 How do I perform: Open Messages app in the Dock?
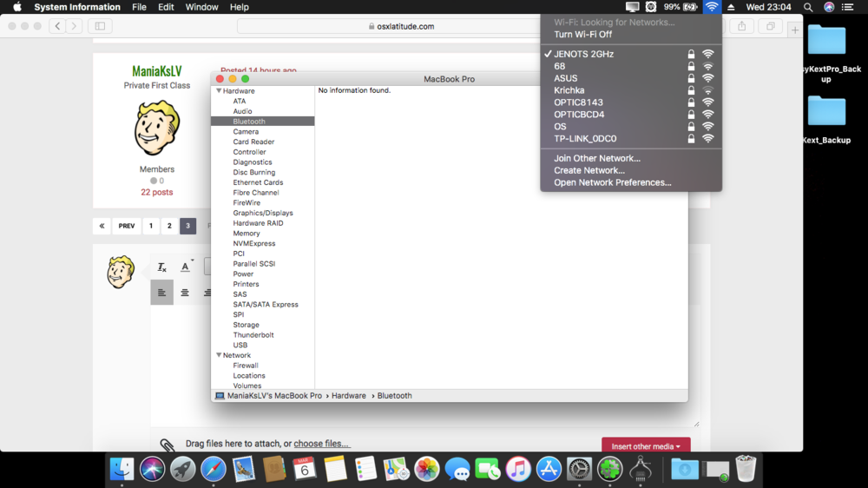457,469
